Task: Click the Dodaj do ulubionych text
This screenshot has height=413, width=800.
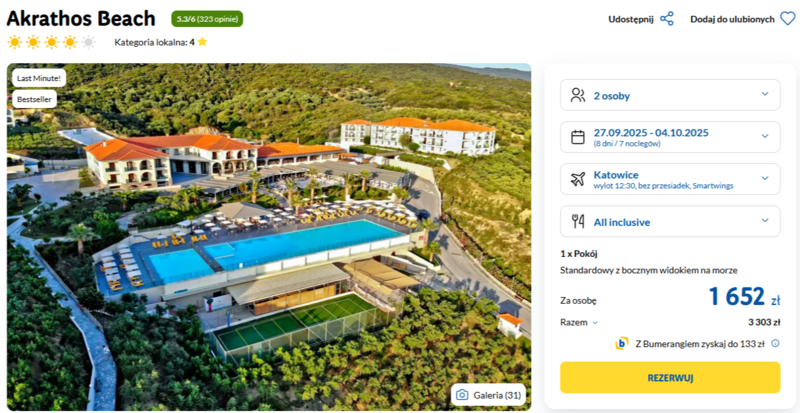Action: pos(732,19)
